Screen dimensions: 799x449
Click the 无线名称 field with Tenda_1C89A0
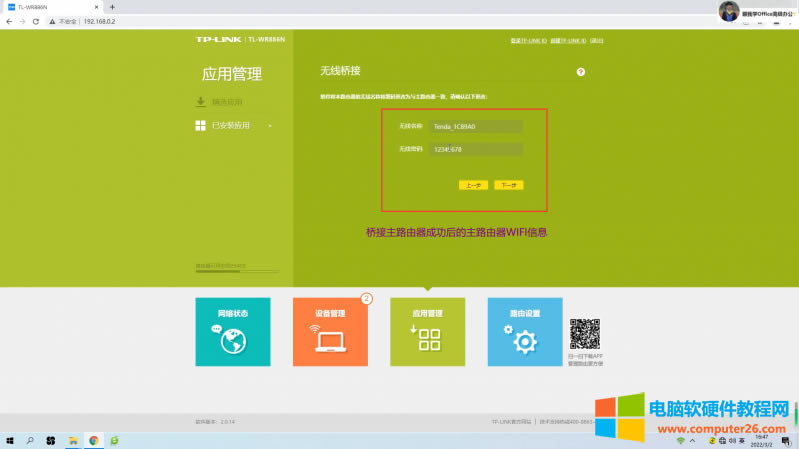point(476,127)
